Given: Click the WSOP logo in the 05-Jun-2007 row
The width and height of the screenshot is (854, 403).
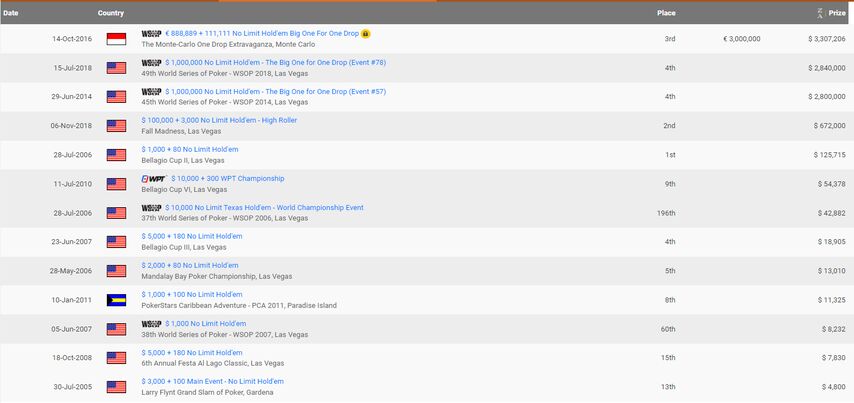Looking at the screenshot, I should 151,323.
